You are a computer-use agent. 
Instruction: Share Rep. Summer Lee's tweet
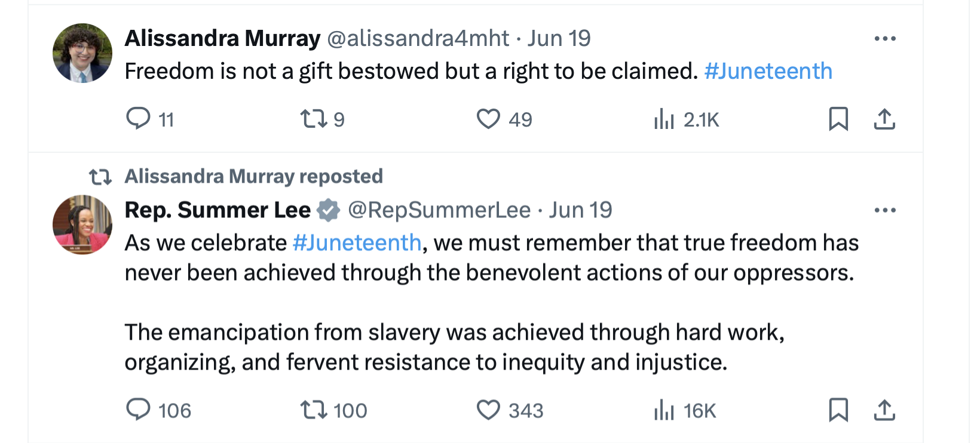tap(884, 410)
